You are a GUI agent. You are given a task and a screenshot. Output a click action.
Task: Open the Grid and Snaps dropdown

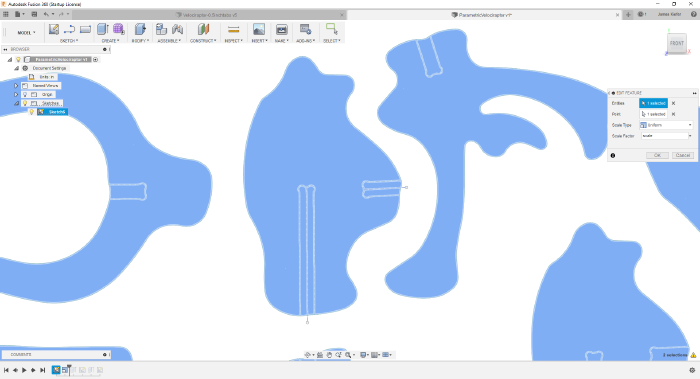pos(375,355)
